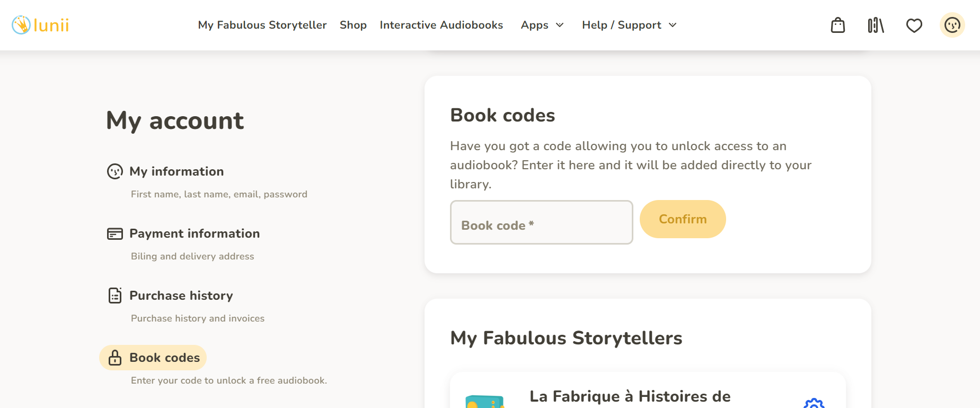Open the shopping bag cart
The image size is (980, 408).
pyautogui.click(x=838, y=25)
